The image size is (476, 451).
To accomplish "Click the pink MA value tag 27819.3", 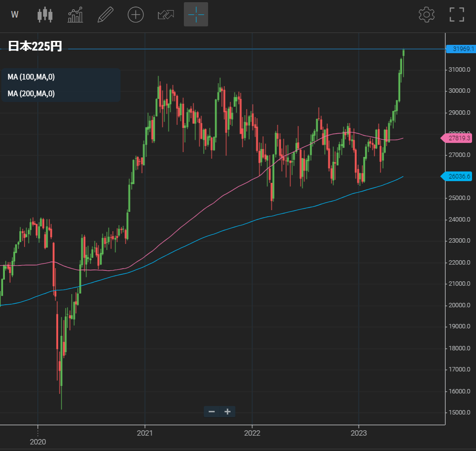I will (x=458, y=138).
